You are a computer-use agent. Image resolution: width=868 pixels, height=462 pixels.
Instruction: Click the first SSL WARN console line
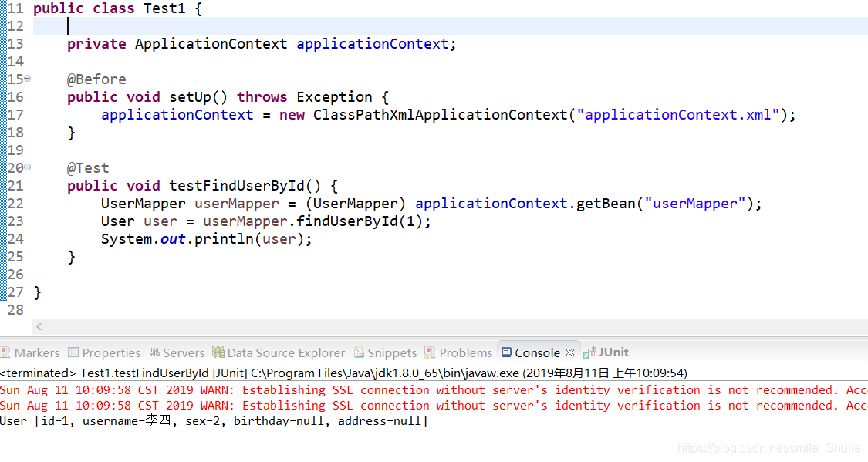[x=434, y=390]
